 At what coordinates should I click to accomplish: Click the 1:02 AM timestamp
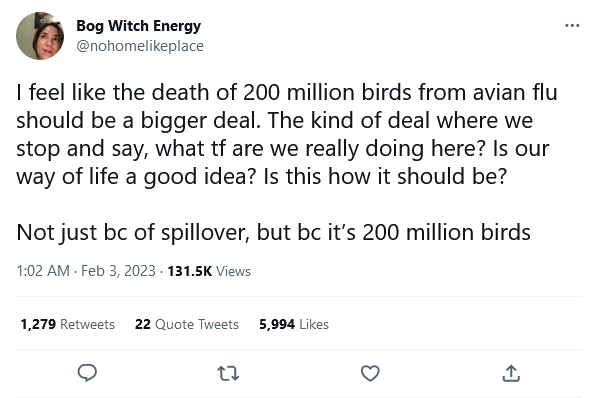(43, 271)
